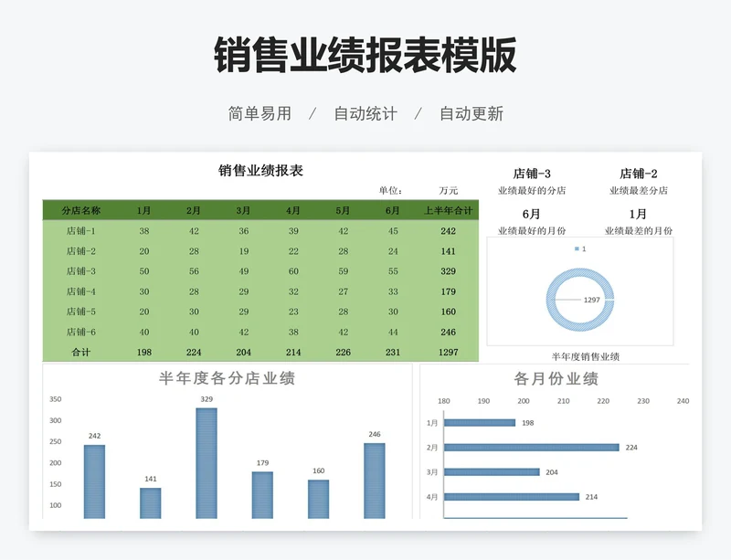Select 店铺-5 April value 23
The width and height of the screenshot is (731, 560).
point(293,312)
